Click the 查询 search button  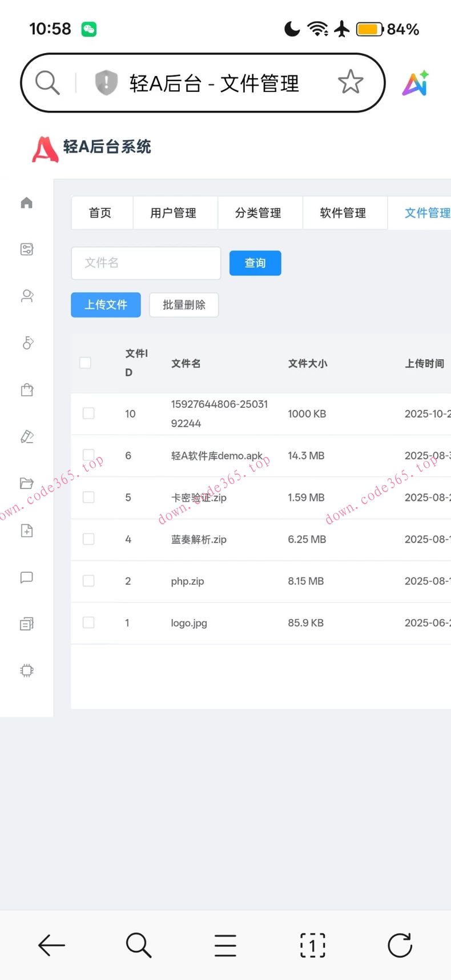(x=255, y=263)
